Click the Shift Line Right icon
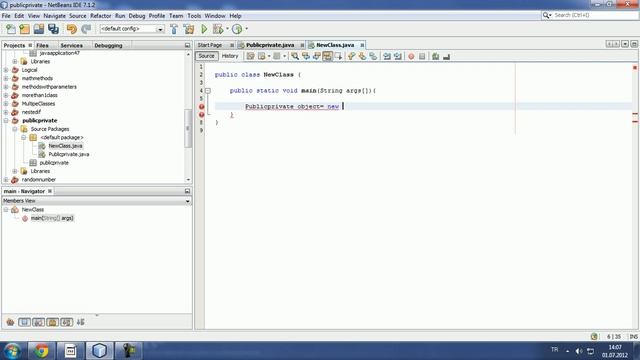The height and width of the screenshot is (360, 640). [x=398, y=56]
